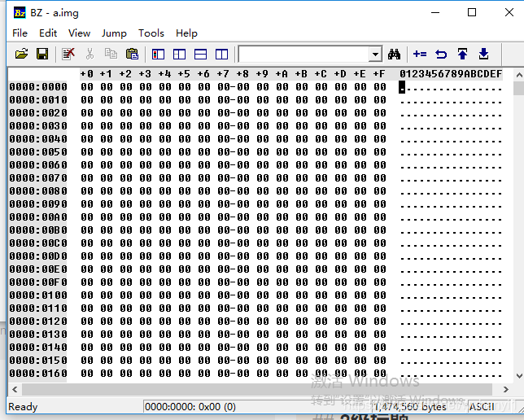Click the blue return-back arrow icon
524x420 pixels.
coord(441,54)
